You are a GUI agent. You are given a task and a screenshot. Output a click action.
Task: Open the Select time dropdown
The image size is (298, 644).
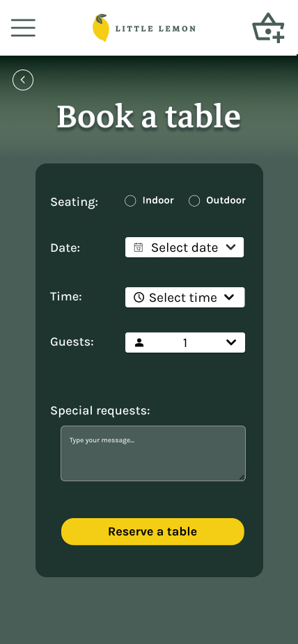point(185,298)
